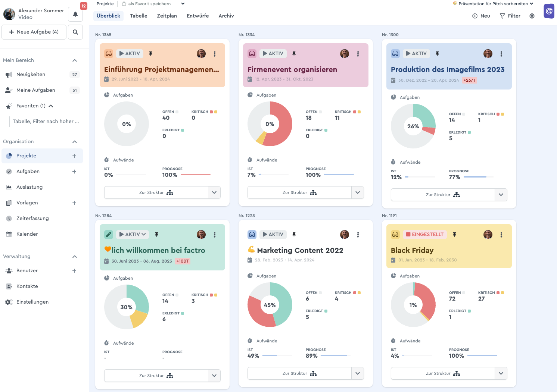Open three-dot menu on Black Friday card

(x=501, y=235)
